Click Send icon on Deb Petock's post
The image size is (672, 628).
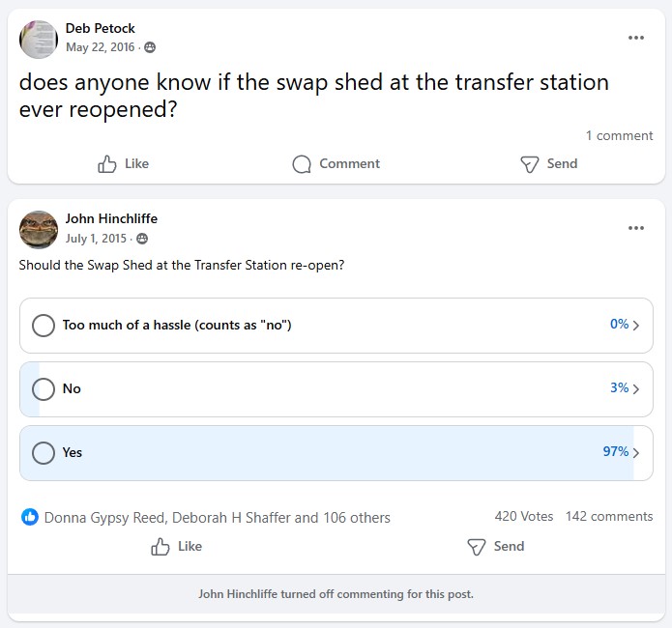tap(529, 164)
